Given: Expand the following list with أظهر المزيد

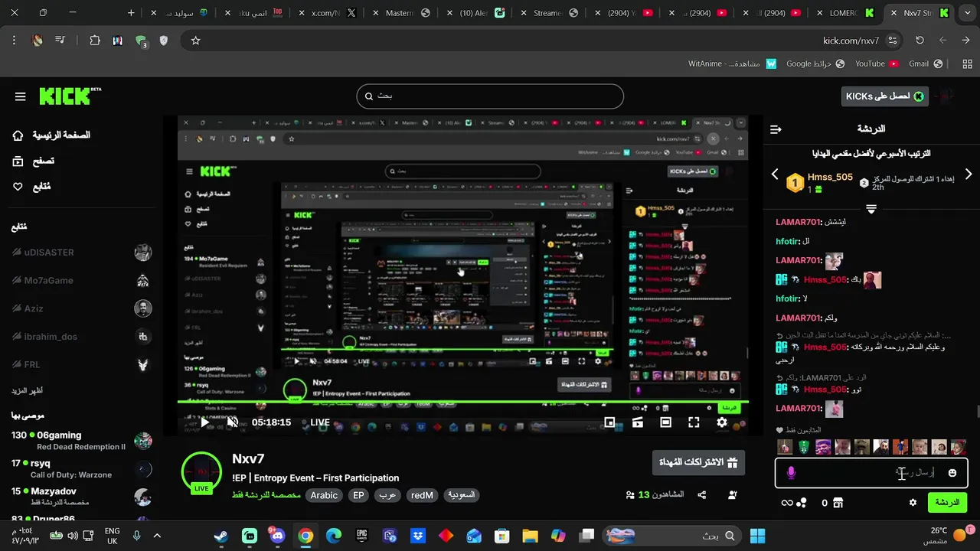Looking at the screenshot, I should pyautogui.click(x=27, y=390).
